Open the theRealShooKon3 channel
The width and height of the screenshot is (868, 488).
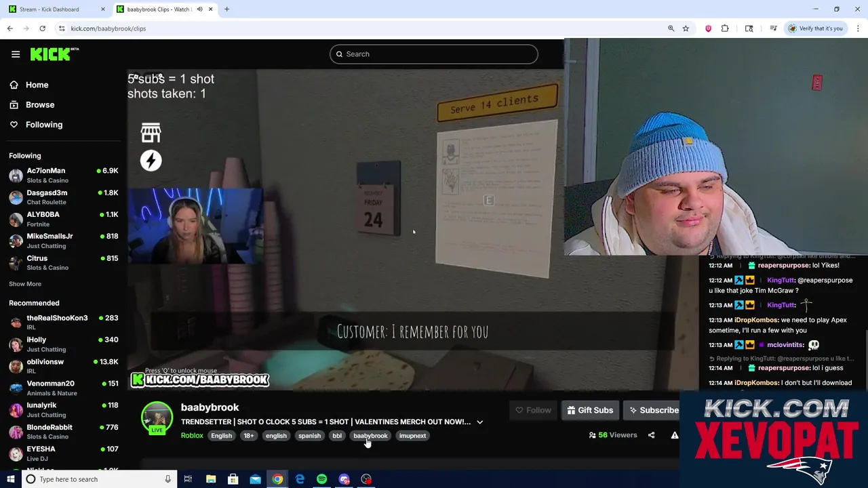[x=64, y=322]
